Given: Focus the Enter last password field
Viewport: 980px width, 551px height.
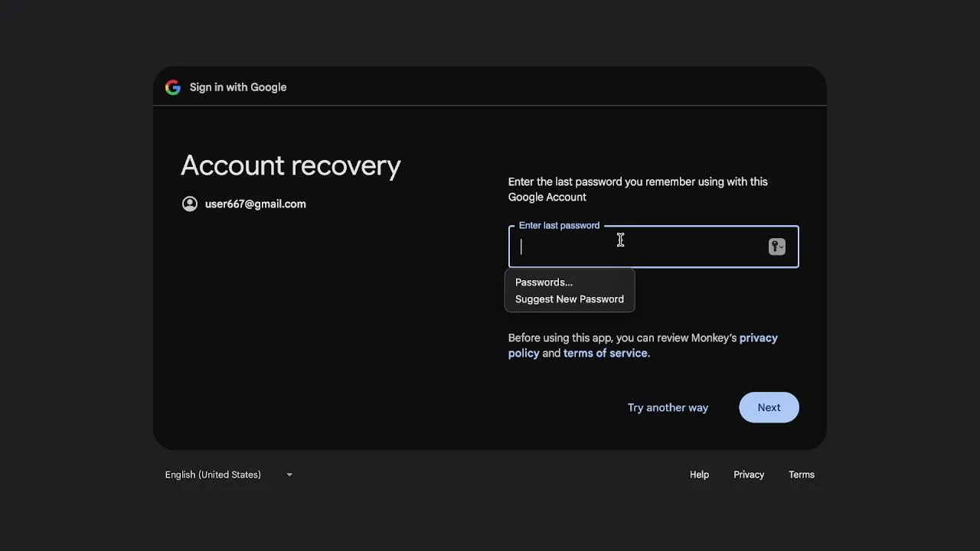Looking at the screenshot, I should click(x=653, y=246).
